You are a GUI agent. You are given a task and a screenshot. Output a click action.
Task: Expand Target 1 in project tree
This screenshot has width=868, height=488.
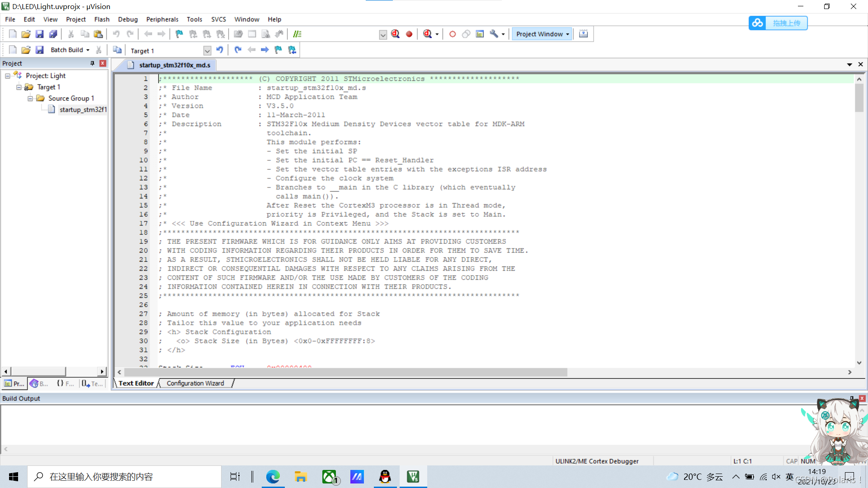[x=18, y=86]
